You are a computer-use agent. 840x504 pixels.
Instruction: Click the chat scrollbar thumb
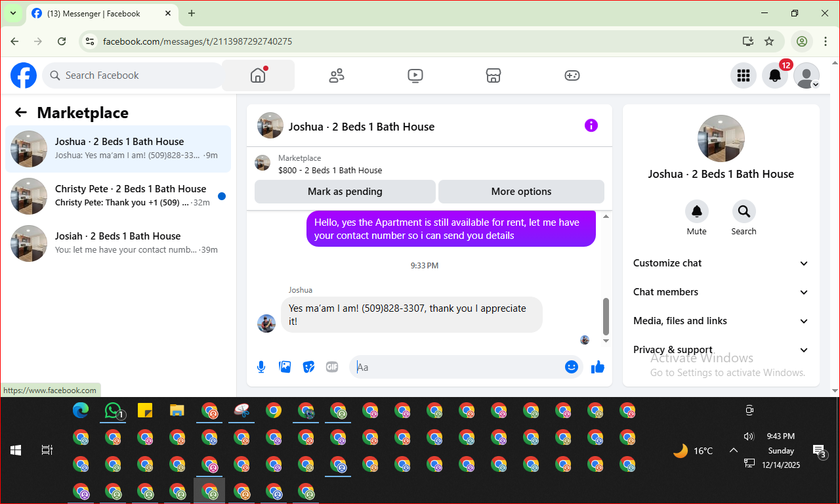(x=606, y=316)
